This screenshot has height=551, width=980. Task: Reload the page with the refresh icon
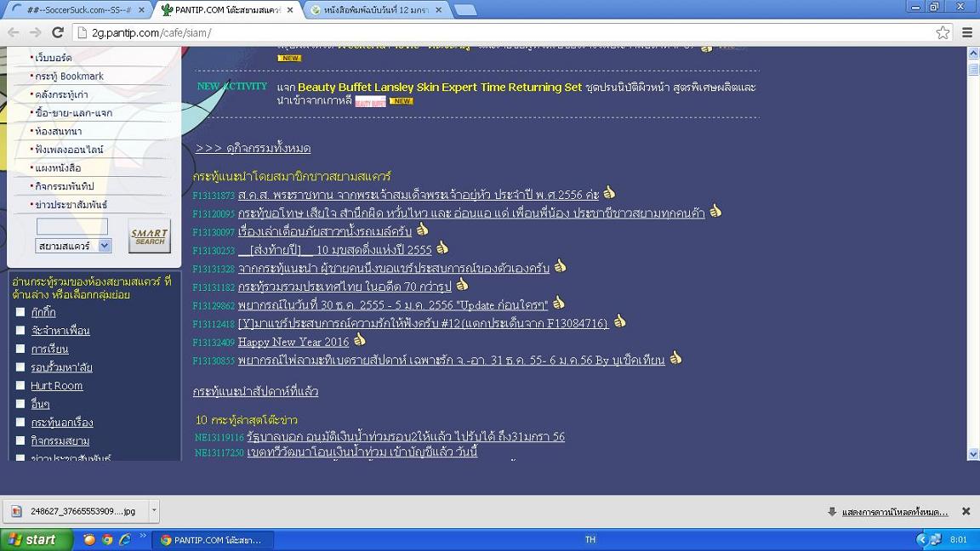tap(58, 32)
